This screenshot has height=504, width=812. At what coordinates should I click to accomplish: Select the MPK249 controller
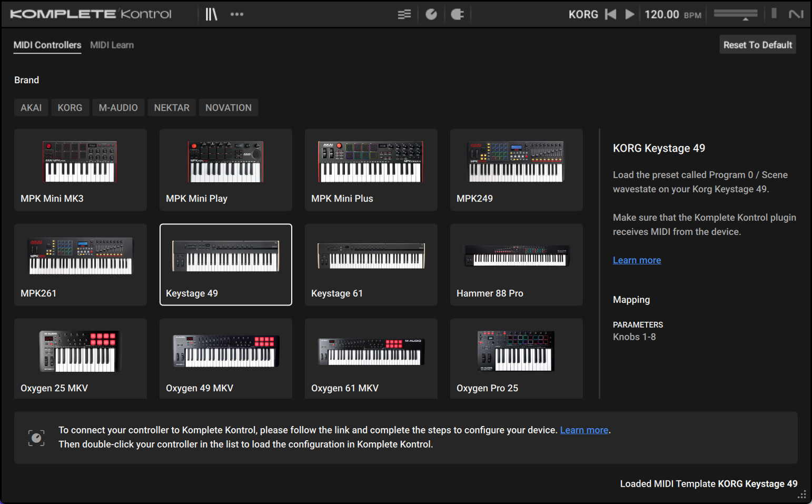click(517, 170)
